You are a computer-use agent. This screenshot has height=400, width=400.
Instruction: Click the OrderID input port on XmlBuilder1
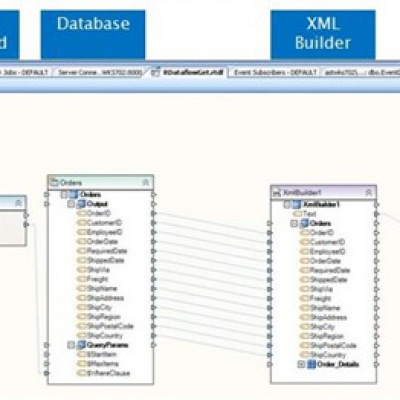point(269,233)
